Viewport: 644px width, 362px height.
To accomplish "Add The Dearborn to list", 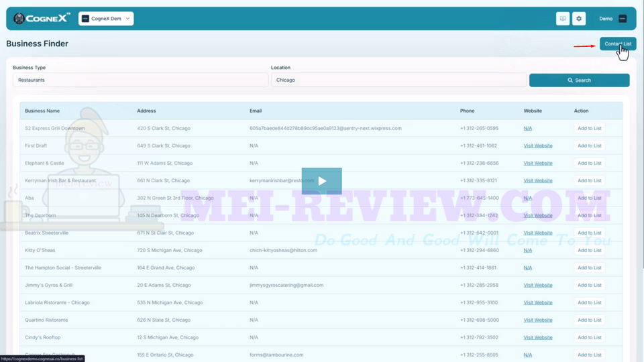I will click(x=590, y=215).
